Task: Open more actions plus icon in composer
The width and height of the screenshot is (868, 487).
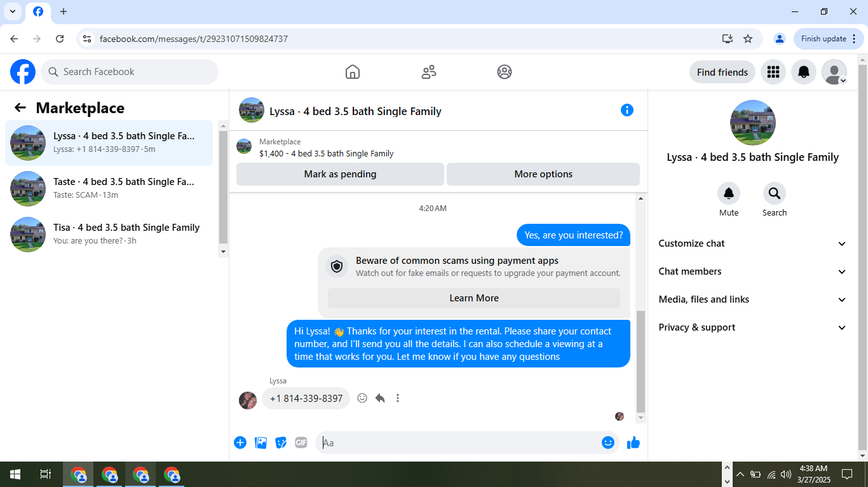Action: tap(240, 442)
